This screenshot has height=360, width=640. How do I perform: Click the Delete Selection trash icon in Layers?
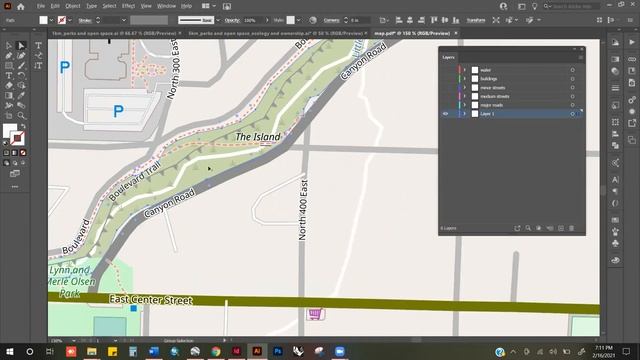click(571, 228)
